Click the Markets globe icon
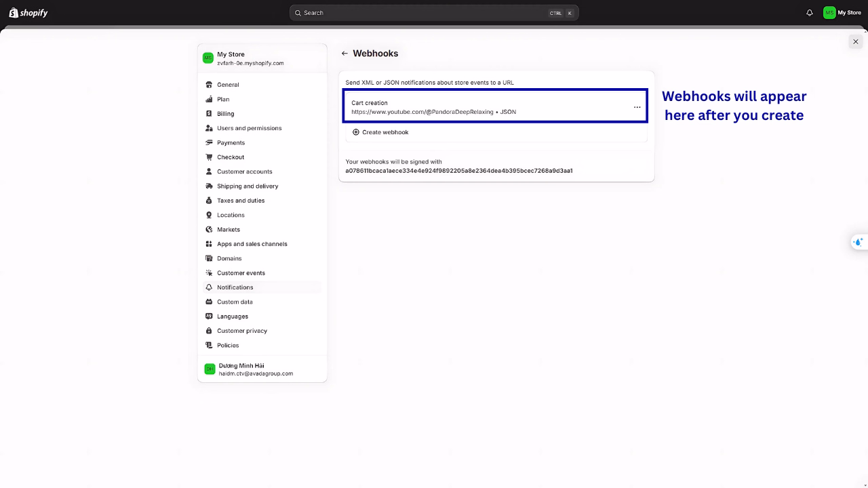868x488 pixels. 209,229
